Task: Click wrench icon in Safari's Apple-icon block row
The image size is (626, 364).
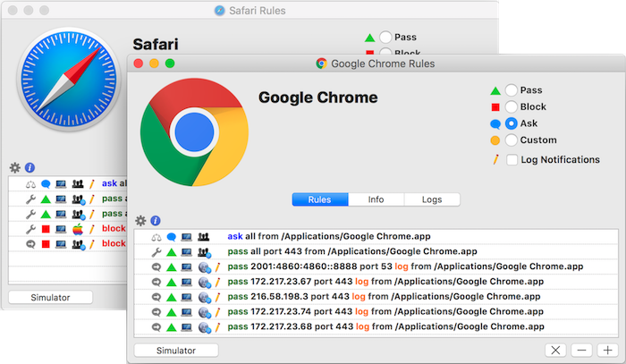Action: pyautogui.click(x=30, y=229)
